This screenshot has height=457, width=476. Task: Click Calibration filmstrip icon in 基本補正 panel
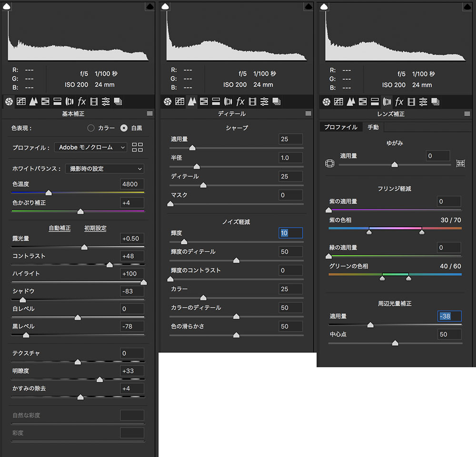[94, 101]
